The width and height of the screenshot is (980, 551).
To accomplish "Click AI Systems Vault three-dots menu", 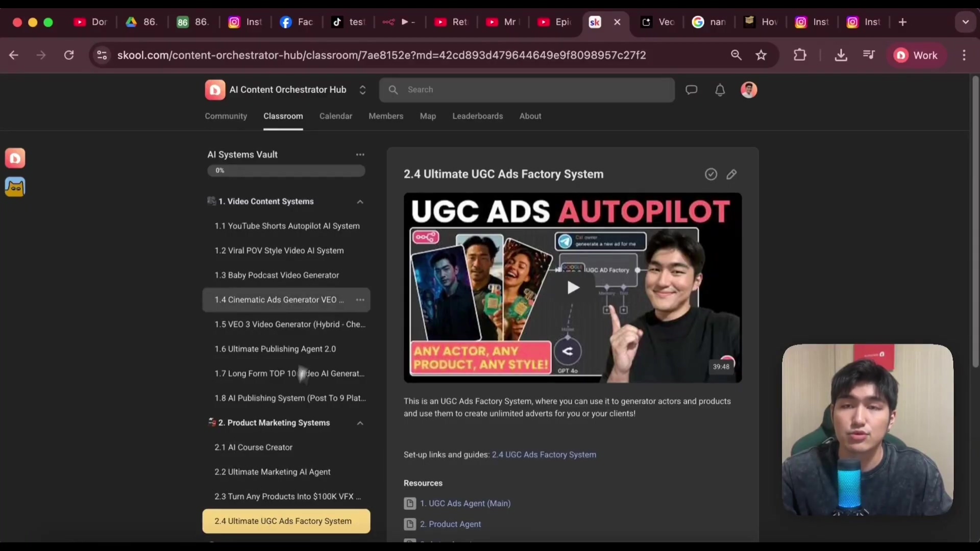I will pyautogui.click(x=360, y=155).
